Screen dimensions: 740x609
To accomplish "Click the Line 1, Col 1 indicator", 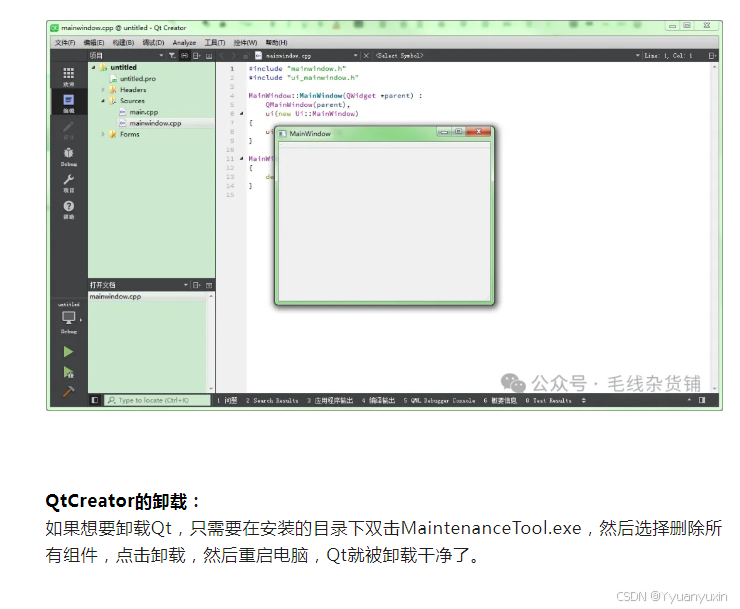I will (x=668, y=56).
